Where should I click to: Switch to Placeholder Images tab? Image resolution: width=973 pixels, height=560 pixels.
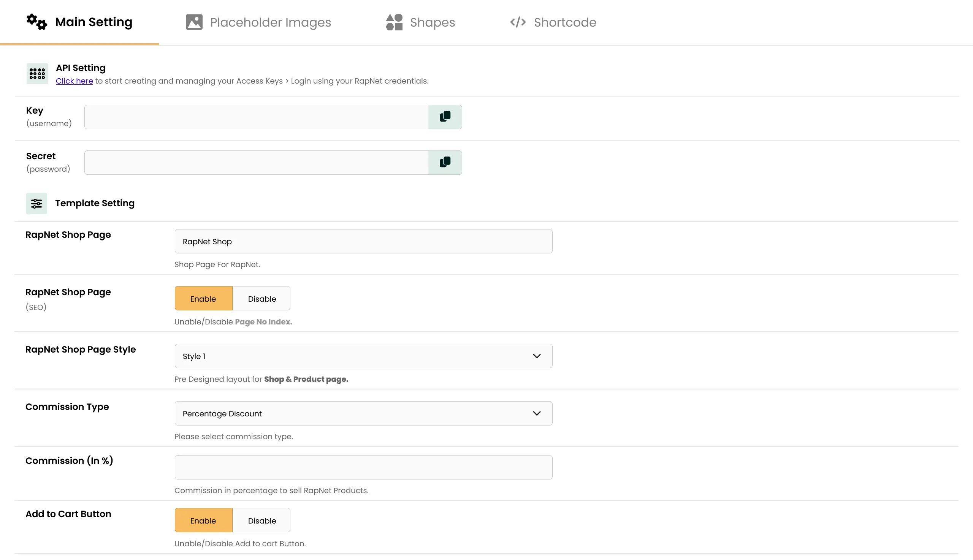point(258,22)
